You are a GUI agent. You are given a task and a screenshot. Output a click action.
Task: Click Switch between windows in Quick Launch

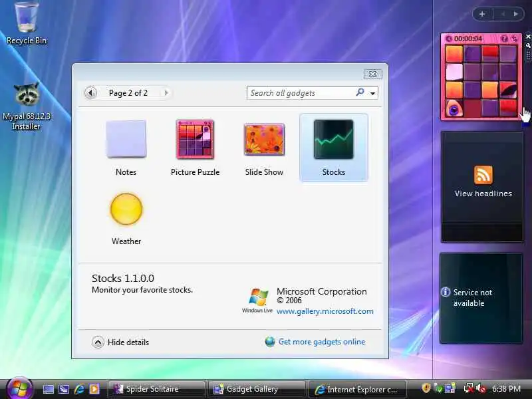pos(64,389)
